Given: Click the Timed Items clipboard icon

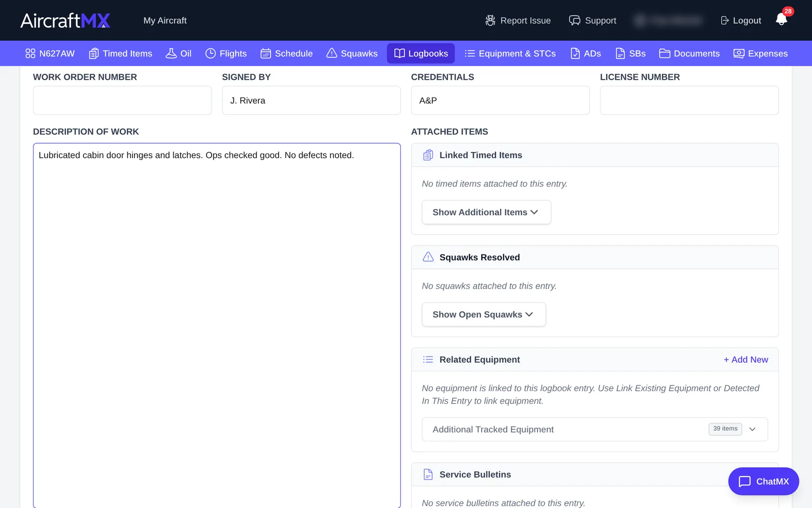Looking at the screenshot, I should [x=94, y=53].
